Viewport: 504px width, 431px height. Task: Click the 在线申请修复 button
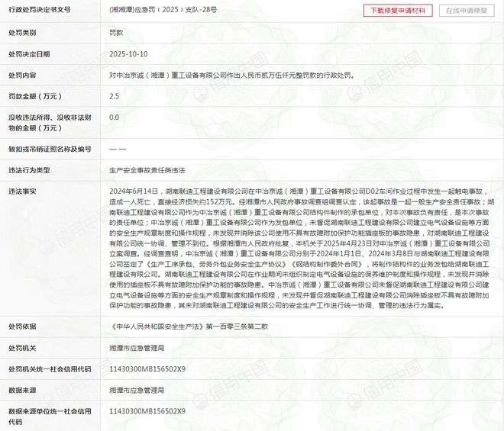coord(467,11)
